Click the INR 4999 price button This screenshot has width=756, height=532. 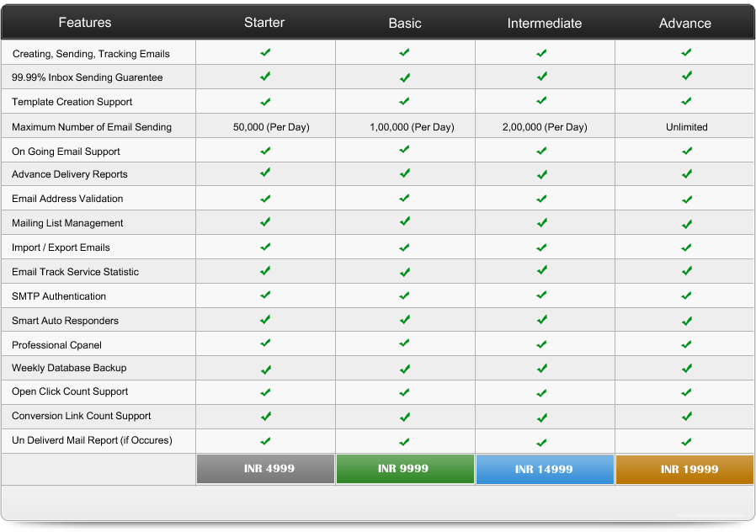tap(265, 469)
